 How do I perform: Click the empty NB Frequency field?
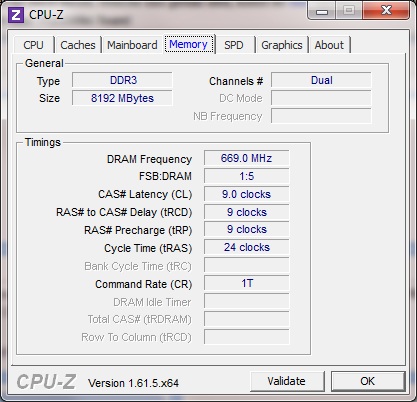(x=321, y=116)
